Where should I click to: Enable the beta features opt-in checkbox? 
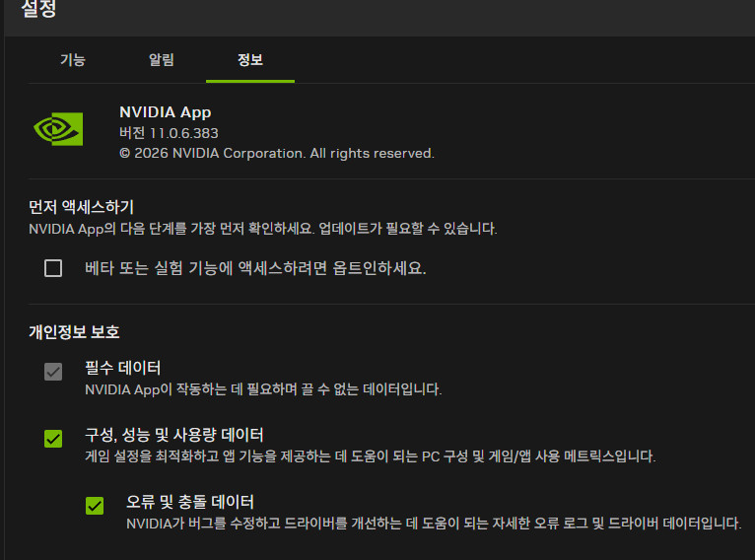(x=53, y=268)
